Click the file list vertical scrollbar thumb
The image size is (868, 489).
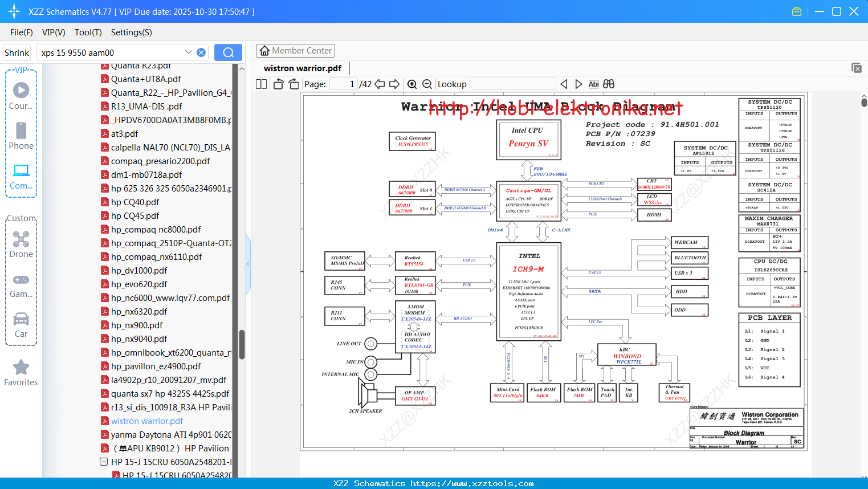[x=242, y=345]
